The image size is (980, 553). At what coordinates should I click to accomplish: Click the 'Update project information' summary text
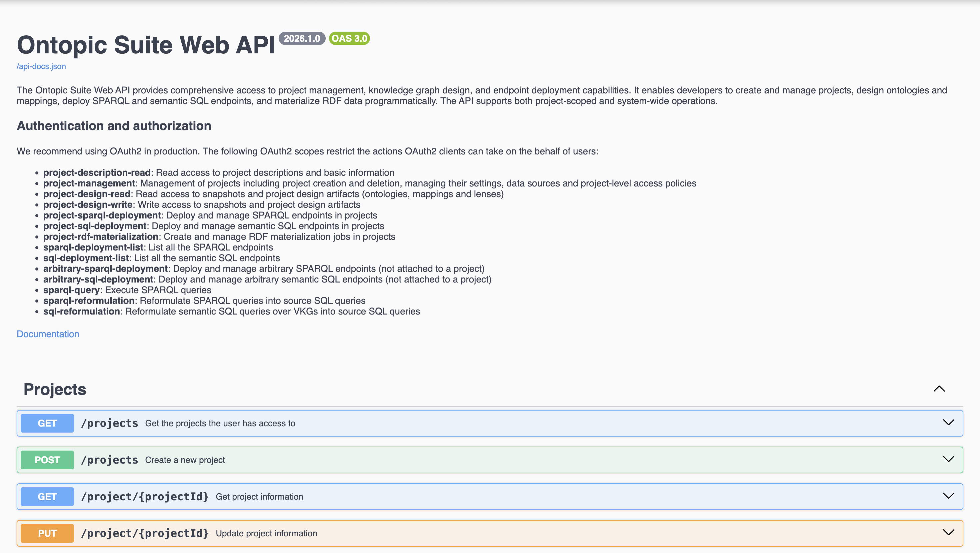266,533
